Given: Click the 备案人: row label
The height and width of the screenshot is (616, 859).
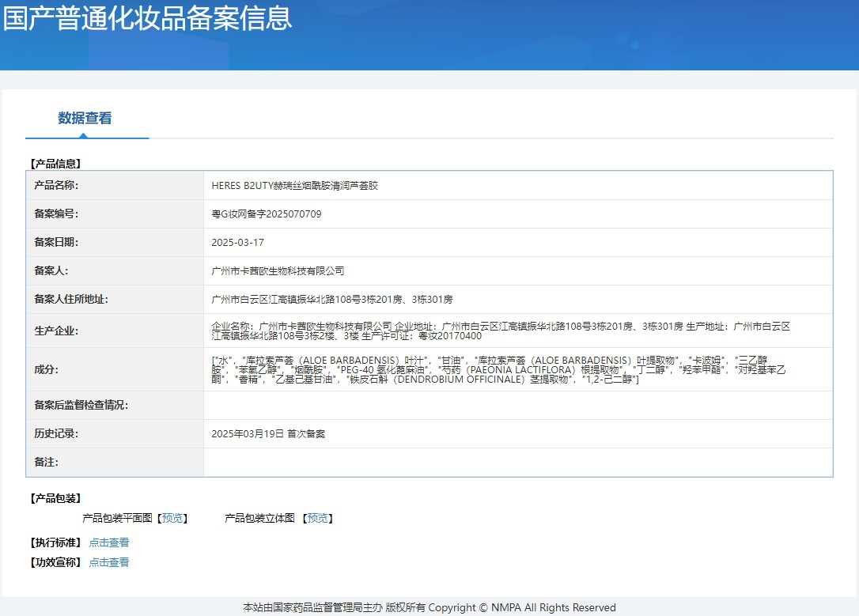Looking at the screenshot, I should point(51,271).
